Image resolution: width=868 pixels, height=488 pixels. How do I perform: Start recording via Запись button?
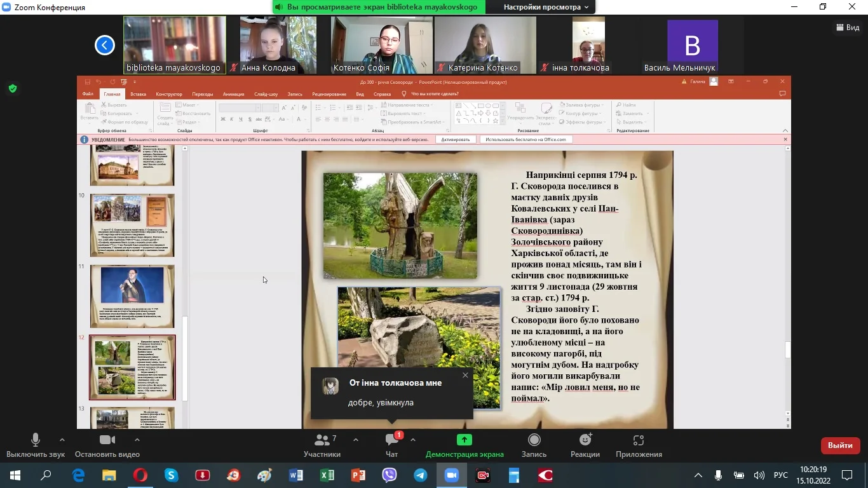(x=534, y=445)
